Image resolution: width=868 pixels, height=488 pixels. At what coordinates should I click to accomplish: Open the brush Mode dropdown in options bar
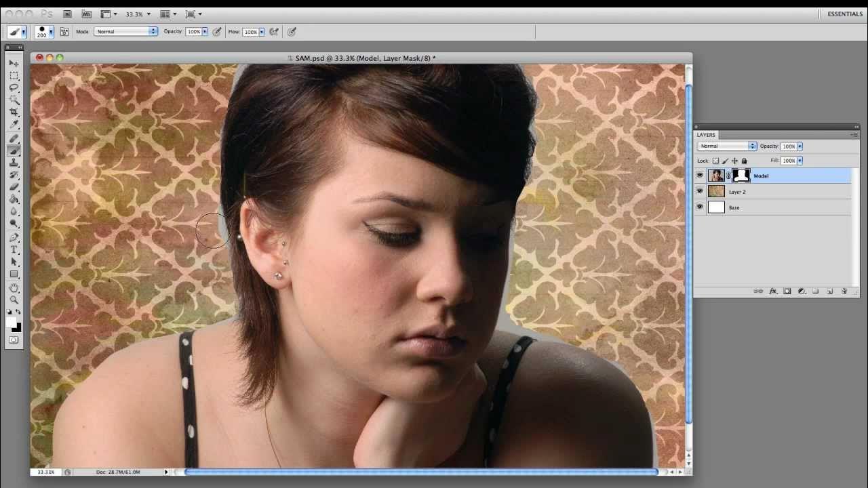[125, 31]
